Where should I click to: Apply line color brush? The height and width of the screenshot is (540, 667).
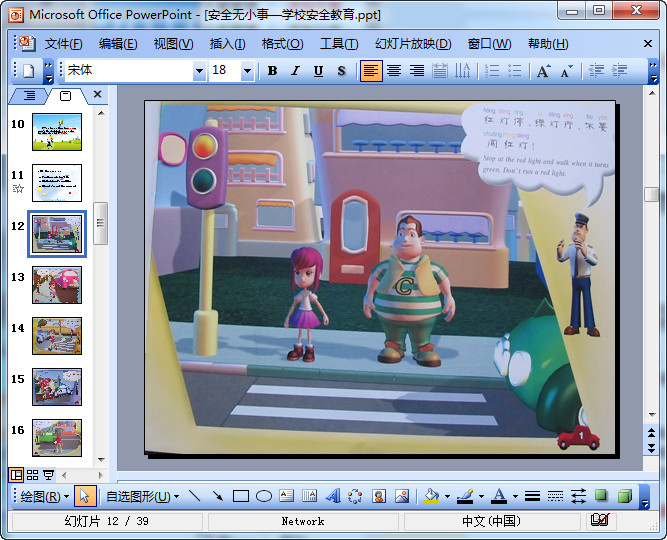coord(465,496)
